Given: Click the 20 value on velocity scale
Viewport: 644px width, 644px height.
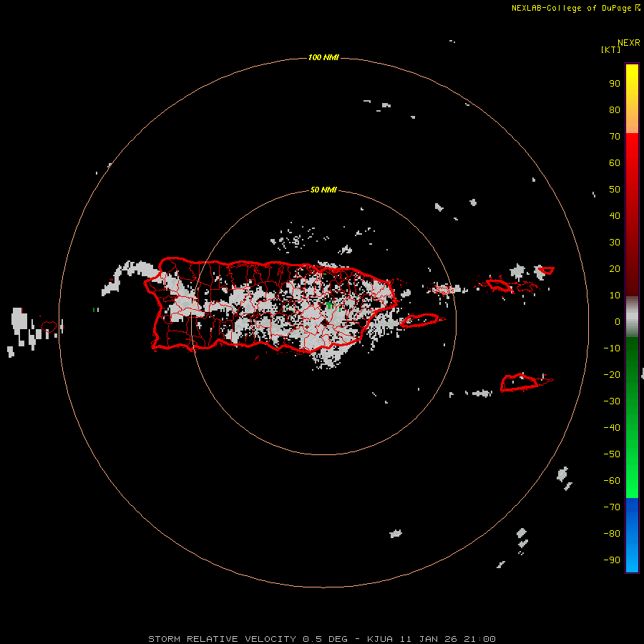Looking at the screenshot, I should (x=615, y=269).
